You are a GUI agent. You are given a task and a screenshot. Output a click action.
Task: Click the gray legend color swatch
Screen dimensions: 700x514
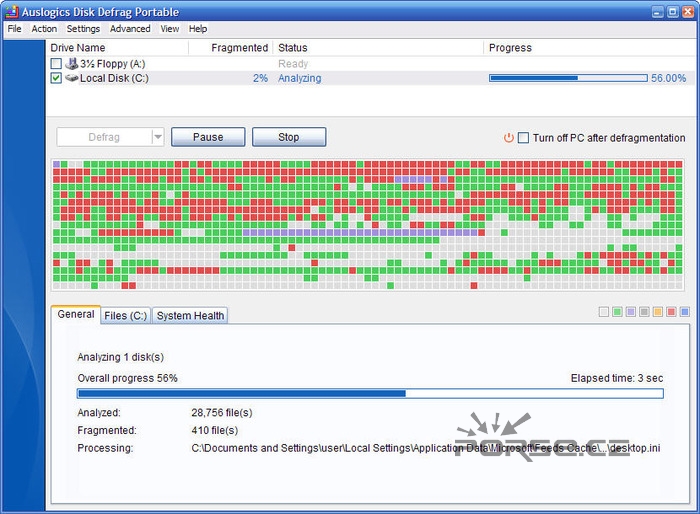[644, 312]
